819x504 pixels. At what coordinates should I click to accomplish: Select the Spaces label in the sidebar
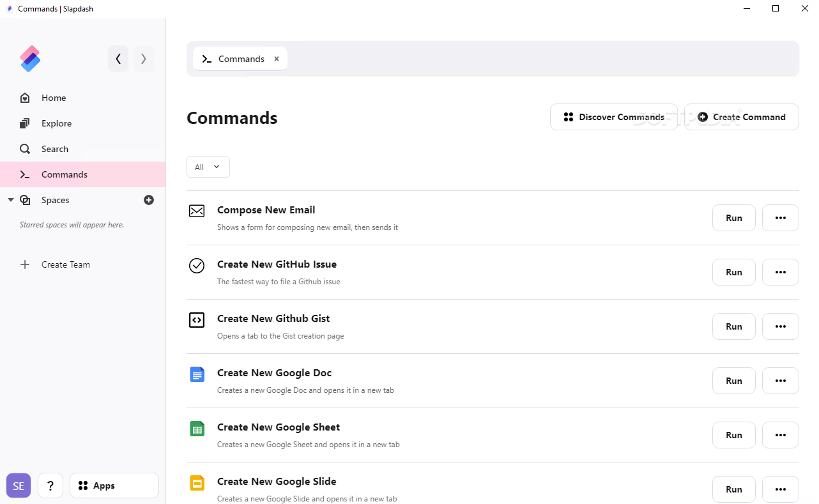coord(55,200)
